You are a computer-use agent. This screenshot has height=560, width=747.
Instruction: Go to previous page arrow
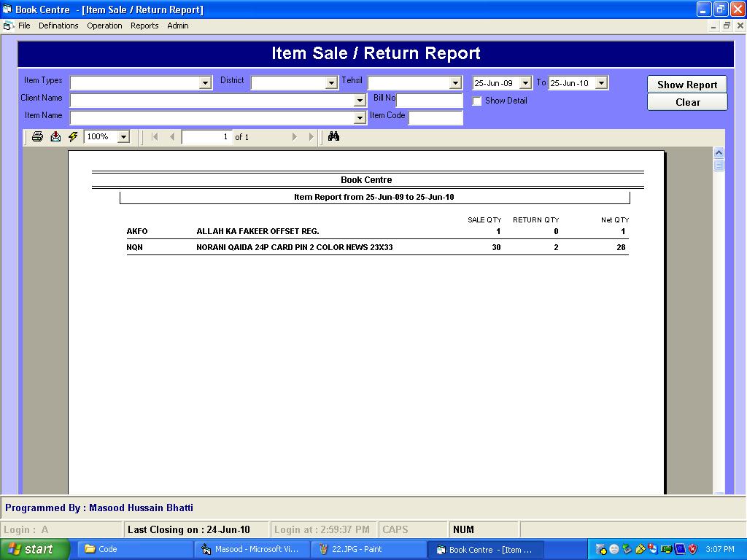(x=172, y=137)
